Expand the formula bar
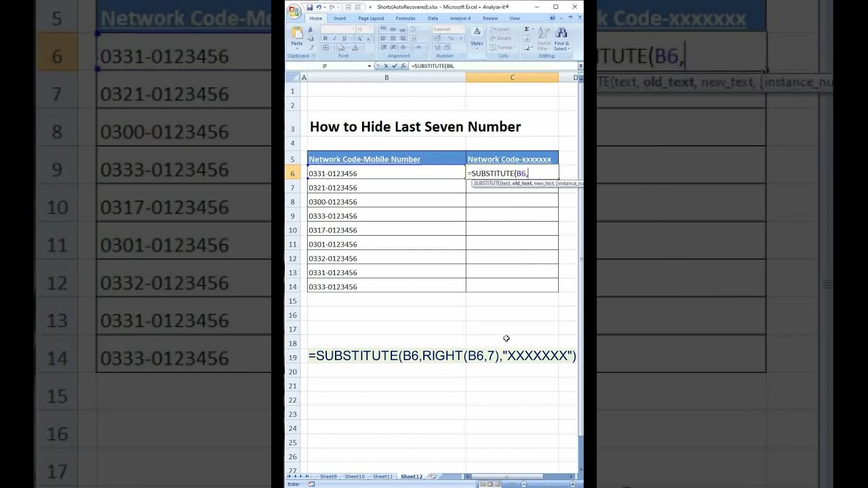 pos(580,66)
